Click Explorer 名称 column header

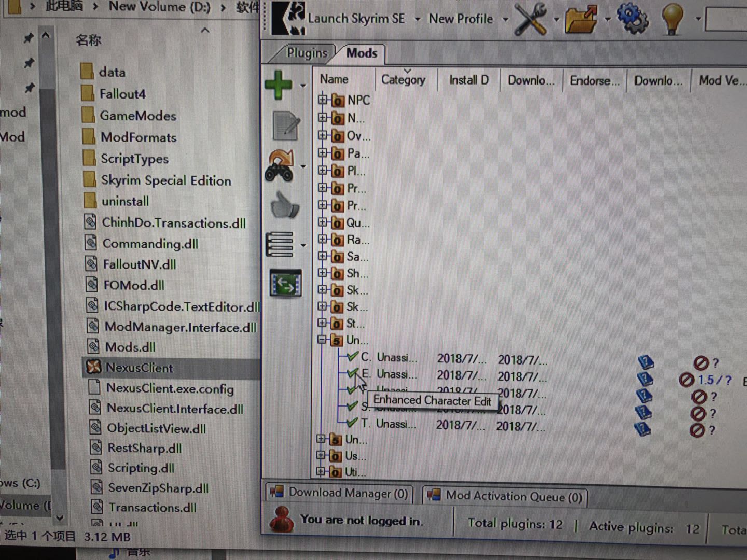pos(89,40)
